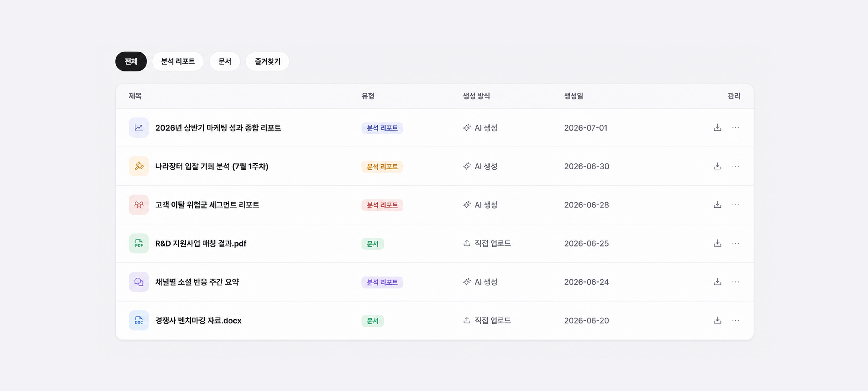Click the PDF file icon
The width and height of the screenshot is (868, 391).
[x=139, y=243]
